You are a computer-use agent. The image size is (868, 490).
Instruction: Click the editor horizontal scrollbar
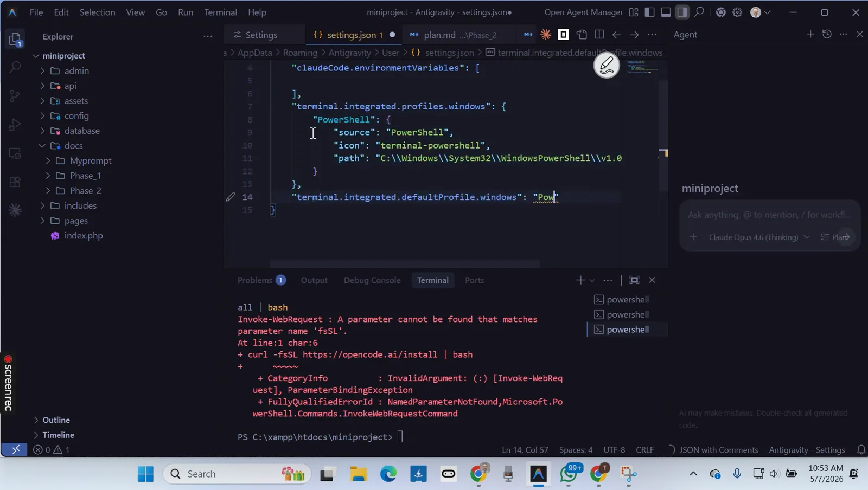[405, 265]
